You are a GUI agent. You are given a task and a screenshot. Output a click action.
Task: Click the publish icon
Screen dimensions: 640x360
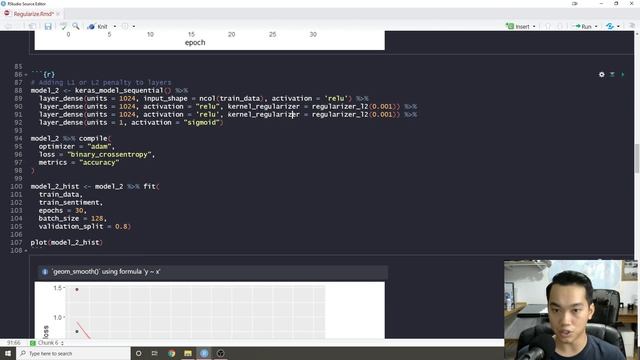point(610,27)
